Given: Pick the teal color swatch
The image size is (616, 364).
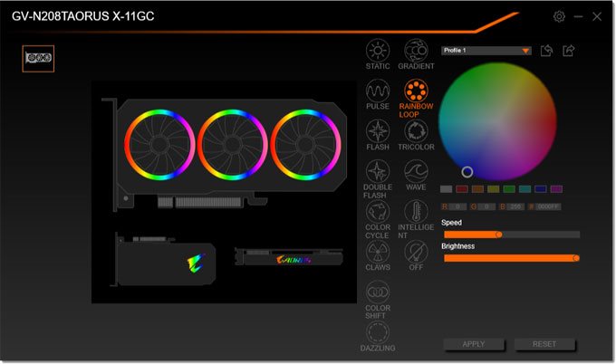Looking at the screenshot, I should click(x=525, y=189).
